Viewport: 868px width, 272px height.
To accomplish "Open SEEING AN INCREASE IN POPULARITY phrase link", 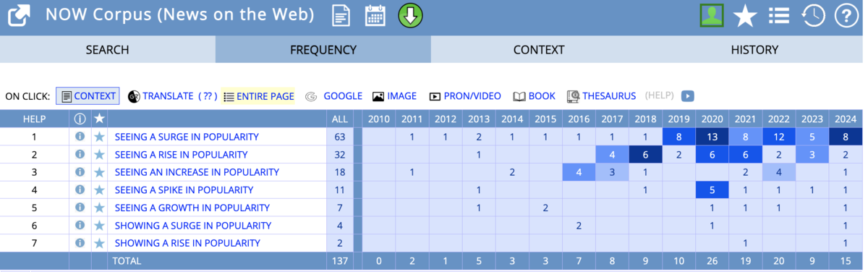I will (x=197, y=172).
